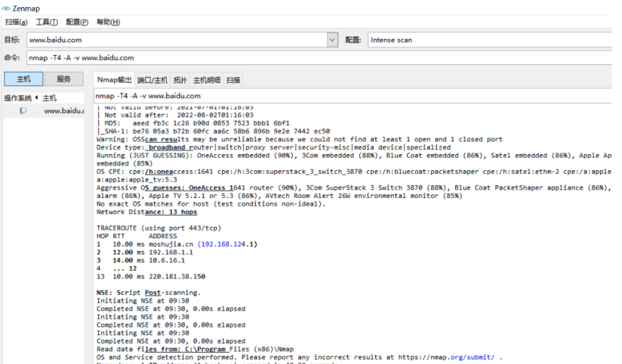Click the target field containing www.baidu.com
Image resolution: width=622 pixels, height=364 pixels.
click(177, 40)
